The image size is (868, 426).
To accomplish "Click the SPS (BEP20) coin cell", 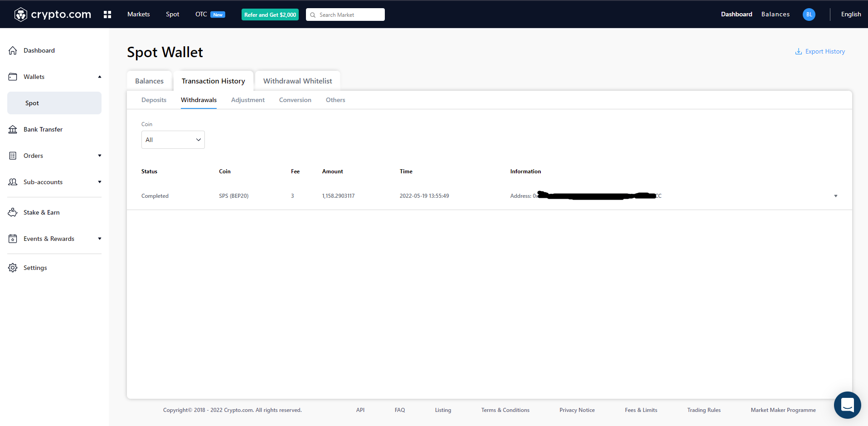I will [234, 196].
